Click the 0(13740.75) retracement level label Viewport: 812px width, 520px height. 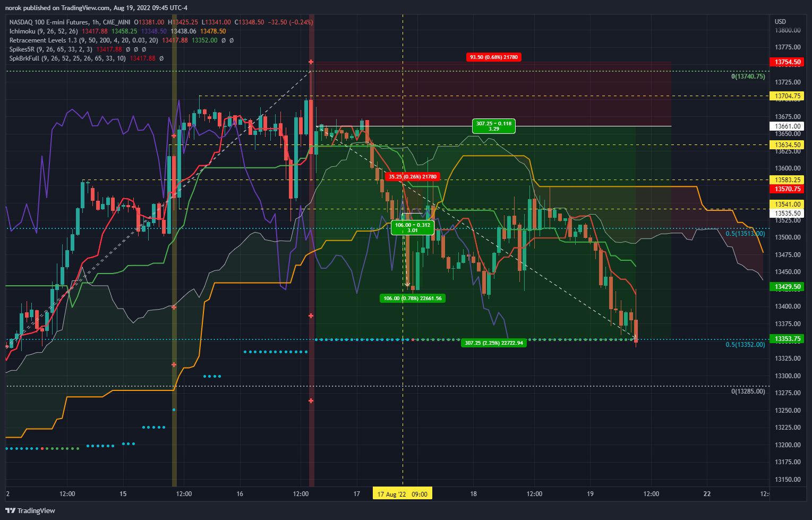pyautogui.click(x=748, y=76)
